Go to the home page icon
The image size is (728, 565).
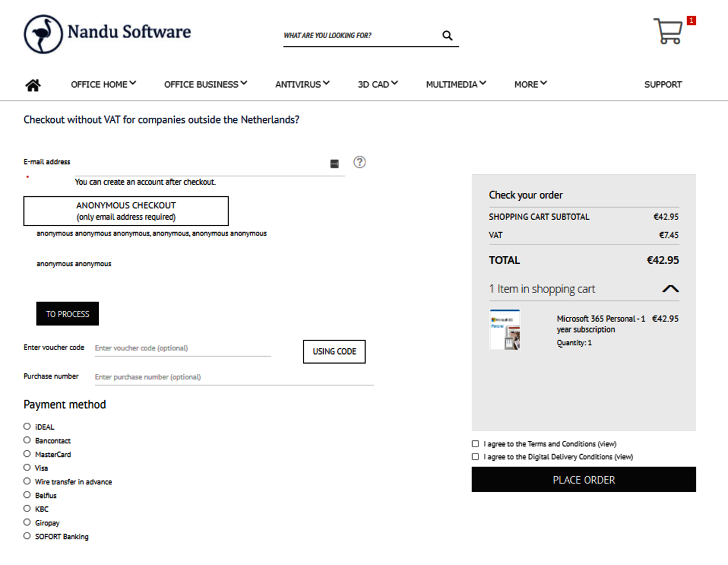pyautogui.click(x=33, y=85)
